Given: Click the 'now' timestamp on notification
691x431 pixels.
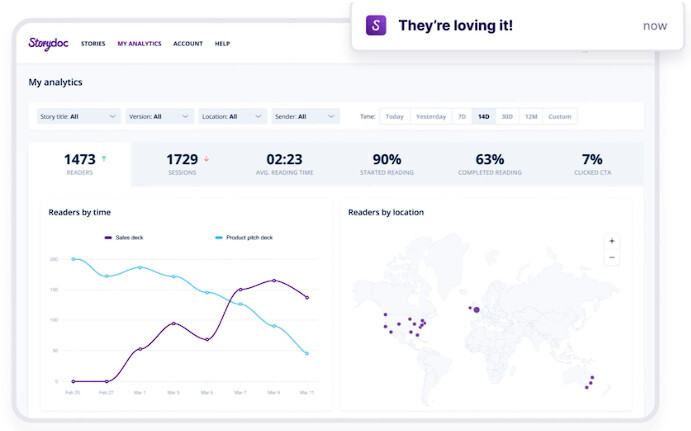Looking at the screenshot, I should (x=655, y=26).
